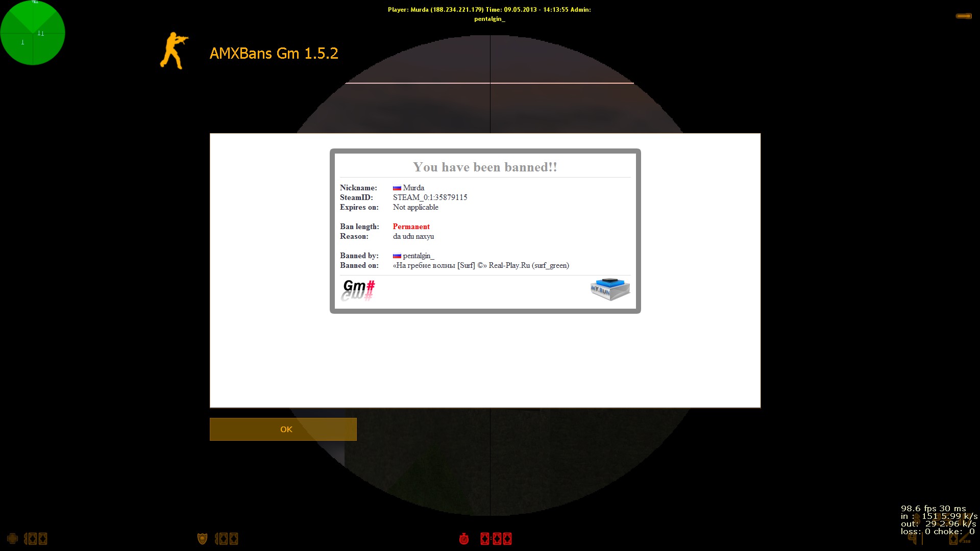Click the AMXBans Gm 1.5.2 title
Image resolution: width=980 pixels, height=551 pixels.
coord(274,54)
